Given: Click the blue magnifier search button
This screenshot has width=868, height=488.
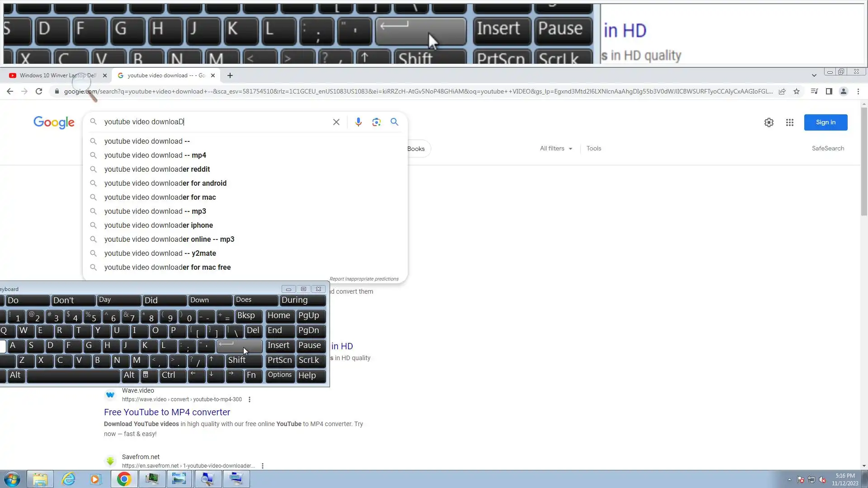Looking at the screenshot, I should (394, 122).
